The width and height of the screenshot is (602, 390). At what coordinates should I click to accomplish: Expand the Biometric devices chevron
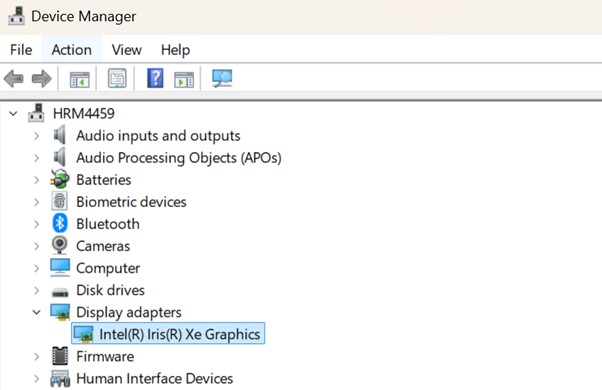[x=36, y=202]
